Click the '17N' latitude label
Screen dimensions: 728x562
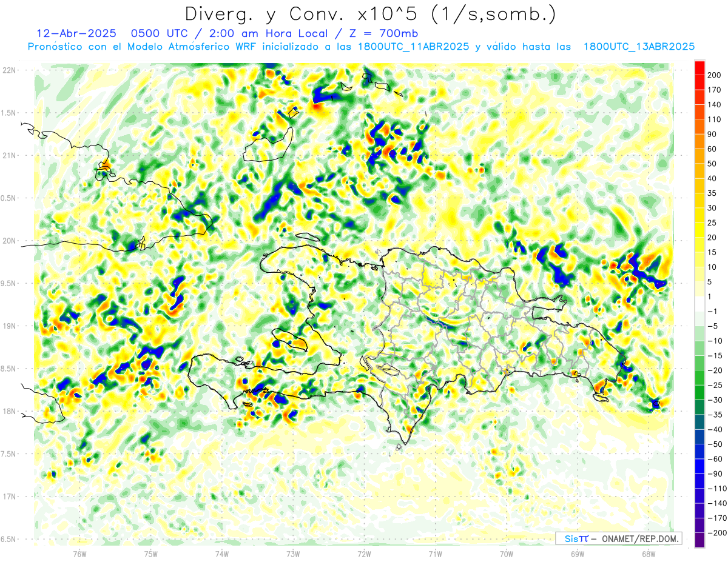[10, 497]
